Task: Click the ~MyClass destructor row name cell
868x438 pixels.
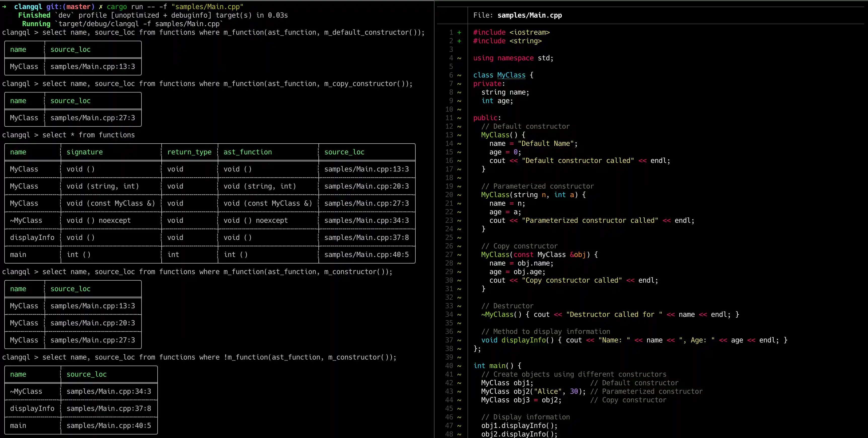Action: coord(26,221)
